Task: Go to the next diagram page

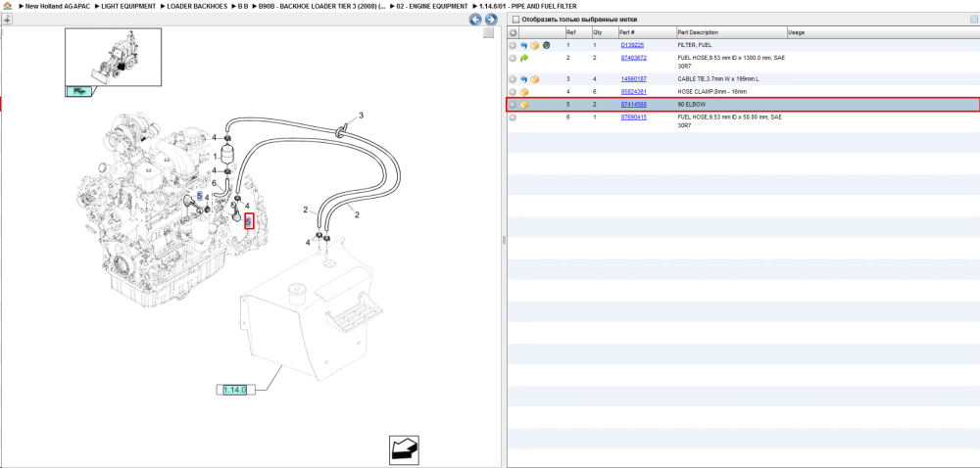Action: coord(491,20)
